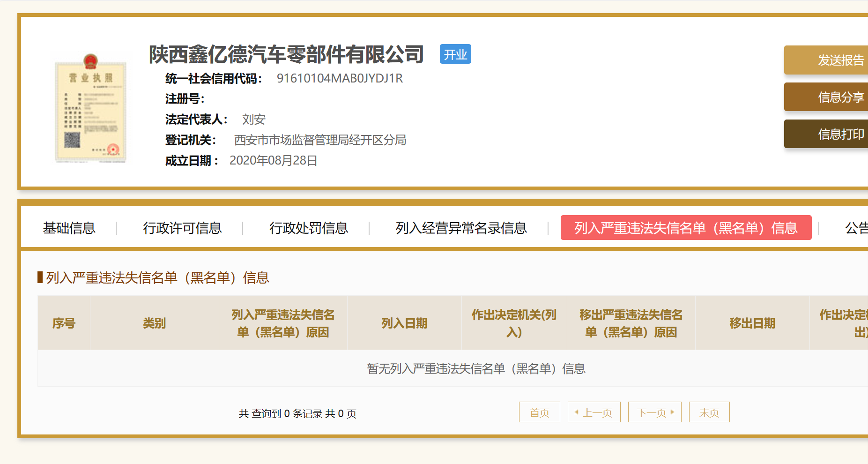Click the 发送报告 button
868x464 pixels.
[826, 60]
